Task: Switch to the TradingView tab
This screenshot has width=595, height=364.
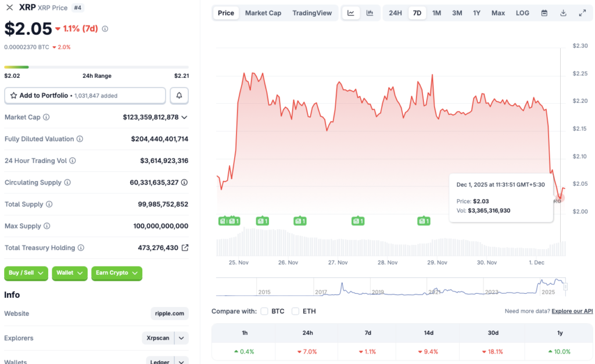Action: [x=312, y=12]
